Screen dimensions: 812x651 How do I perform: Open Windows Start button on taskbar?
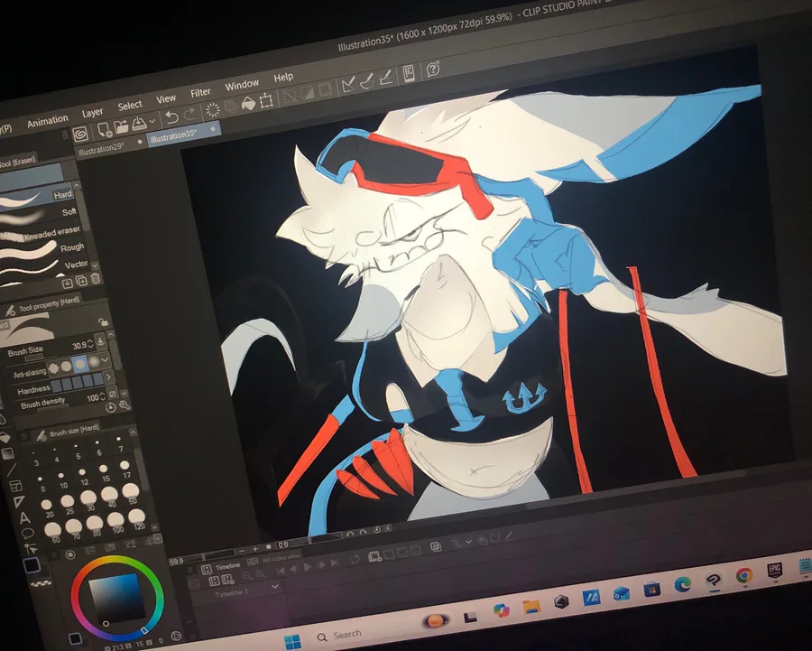point(293,642)
